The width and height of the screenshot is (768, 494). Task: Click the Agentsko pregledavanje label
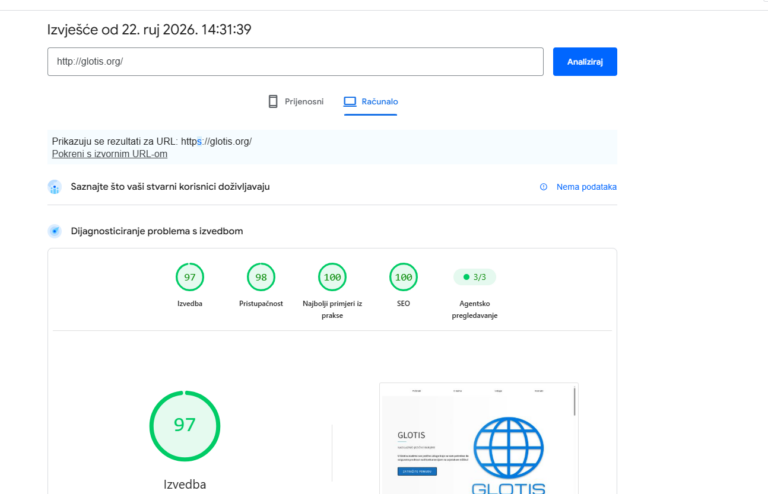tap(475, 309)
